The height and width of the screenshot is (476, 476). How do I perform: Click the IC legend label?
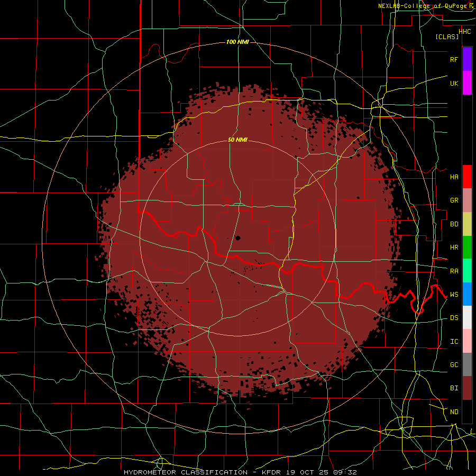[454, 342]
